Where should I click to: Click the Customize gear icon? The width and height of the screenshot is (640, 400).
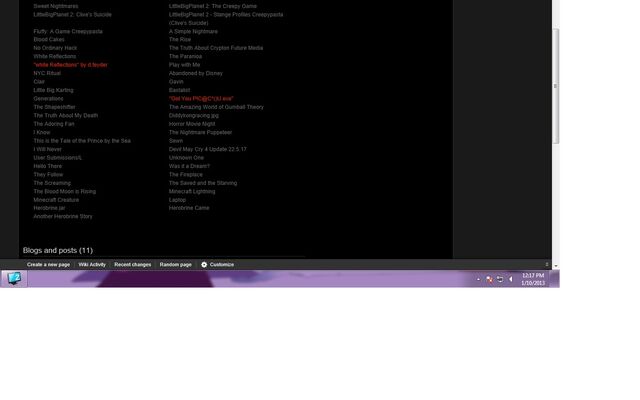point(204,264)
